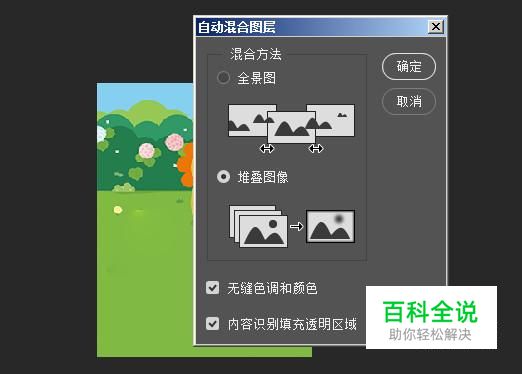This screenshot has width=522, height=374.
Task: Click the panorama illustration thumbnail
Action: tap(291, 128)
